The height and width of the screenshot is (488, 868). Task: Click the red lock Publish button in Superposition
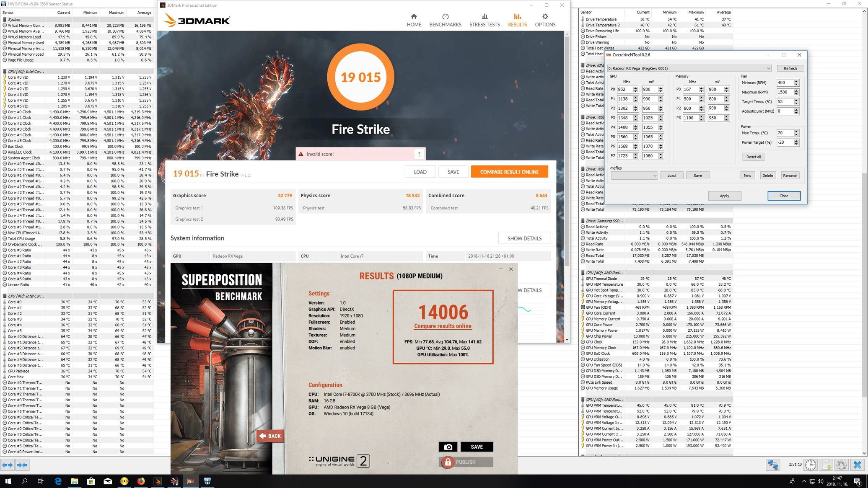click(466, 462)
